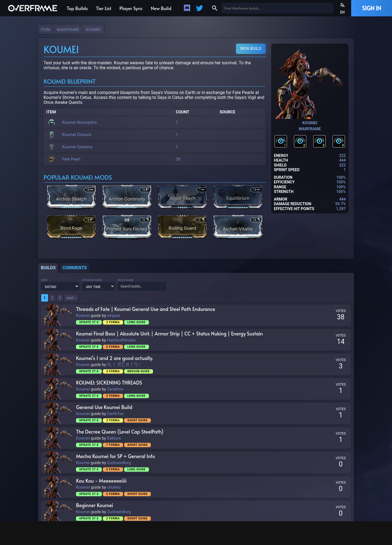Go to builds page 2

coord(52,298)
